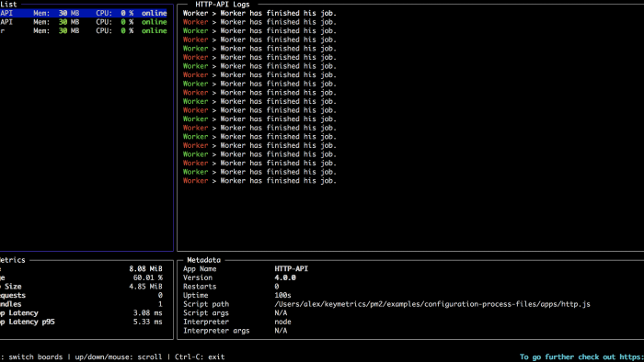Viewport: 644px width, 362px height.
Task: Click the metric value '8.08 MiB'
Action: pyautogui.click(x=145, y=269)
